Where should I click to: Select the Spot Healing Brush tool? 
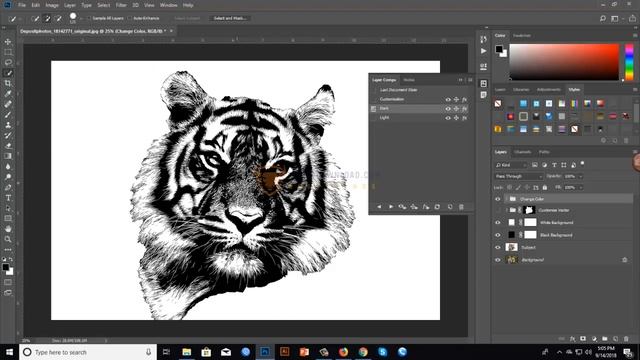click(8, 104)
